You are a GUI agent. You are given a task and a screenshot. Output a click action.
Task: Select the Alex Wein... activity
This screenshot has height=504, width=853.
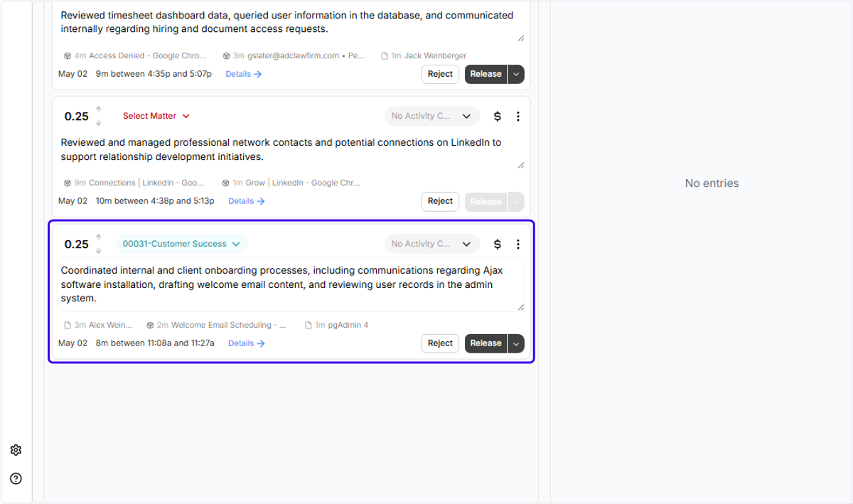[98, 325]
